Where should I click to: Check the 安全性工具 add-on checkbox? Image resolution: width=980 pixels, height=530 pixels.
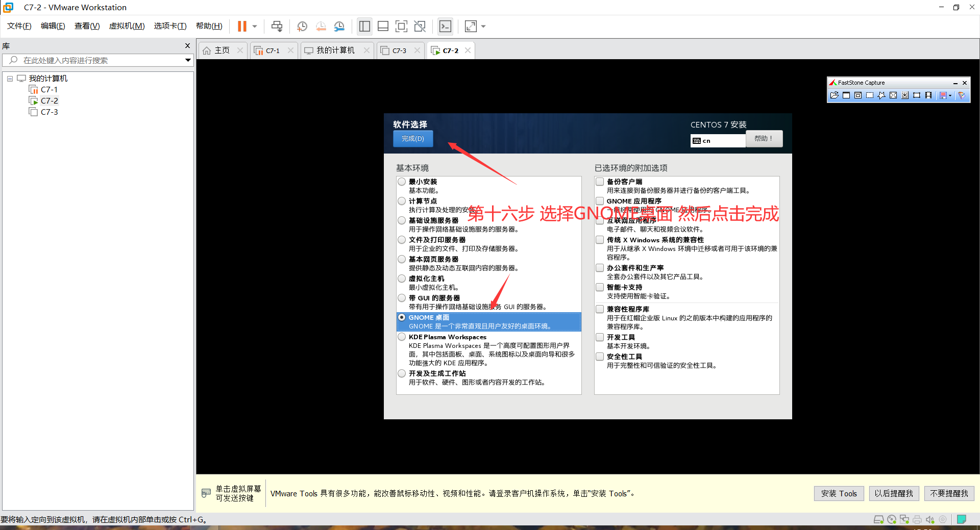[600, 357]
